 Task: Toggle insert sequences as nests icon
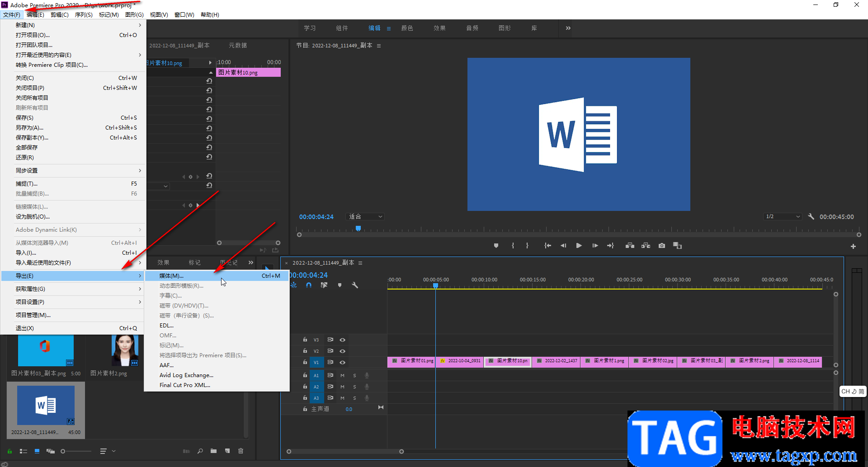point(294,285)
